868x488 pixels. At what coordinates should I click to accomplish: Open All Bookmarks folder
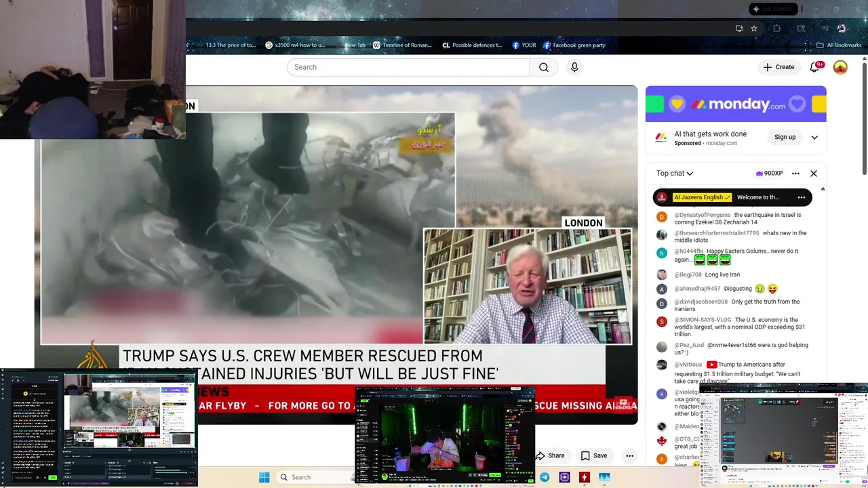(839, 45)
